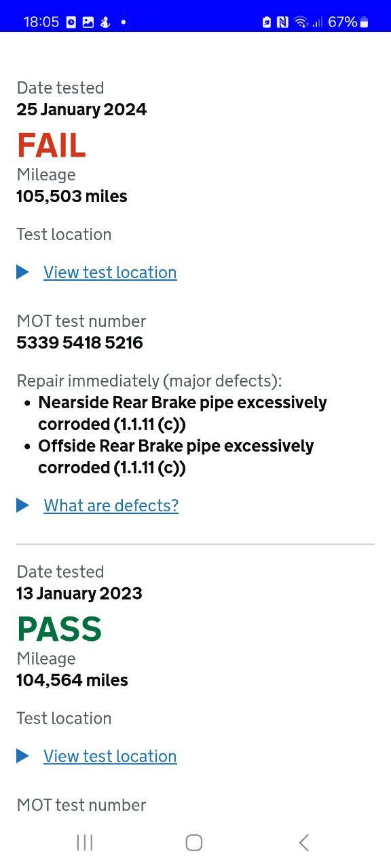Tap the red FAIL result text
The height and width of the screenshot is (868, 391).
[x=52, y=145]
